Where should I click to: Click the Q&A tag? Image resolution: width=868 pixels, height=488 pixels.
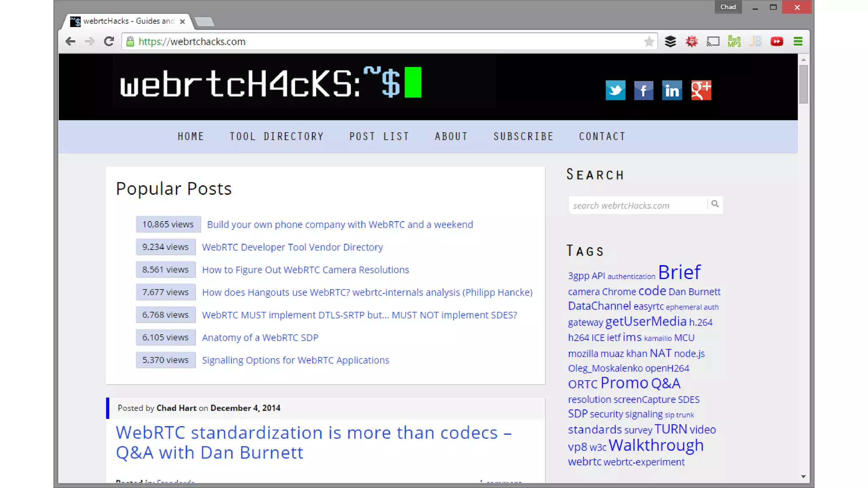665,383
